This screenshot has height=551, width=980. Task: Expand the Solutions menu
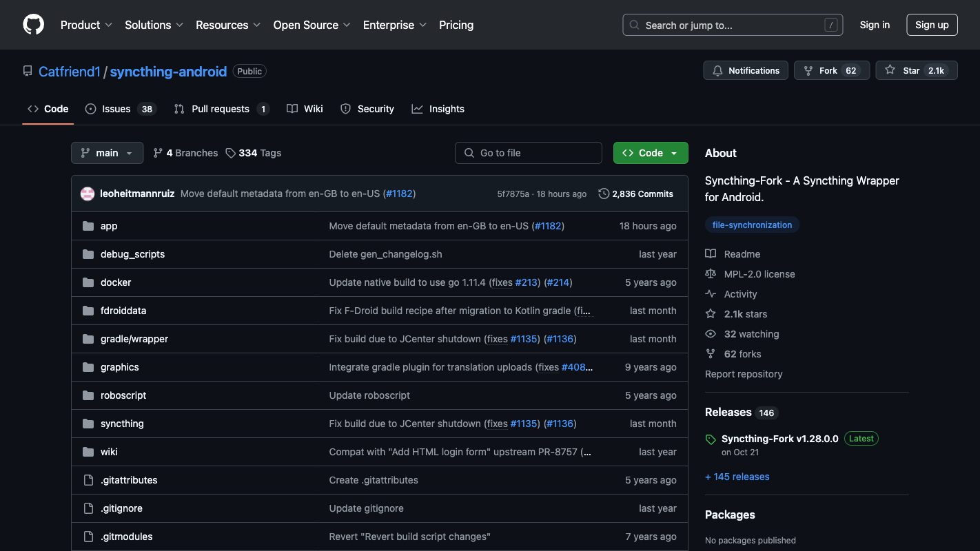pyautogui.click(x=154, y=25)
